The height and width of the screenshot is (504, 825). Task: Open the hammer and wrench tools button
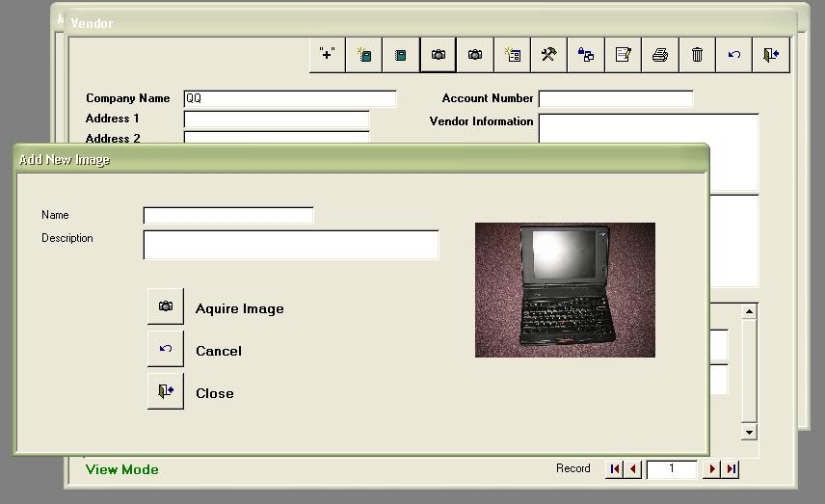click(548, 55)
